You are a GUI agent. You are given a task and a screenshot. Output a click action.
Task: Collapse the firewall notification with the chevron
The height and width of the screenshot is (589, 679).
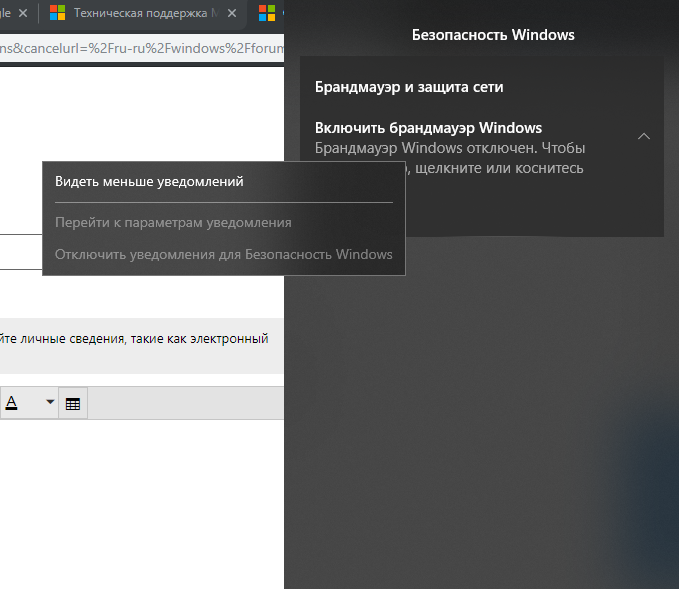[x=644, y=136]
